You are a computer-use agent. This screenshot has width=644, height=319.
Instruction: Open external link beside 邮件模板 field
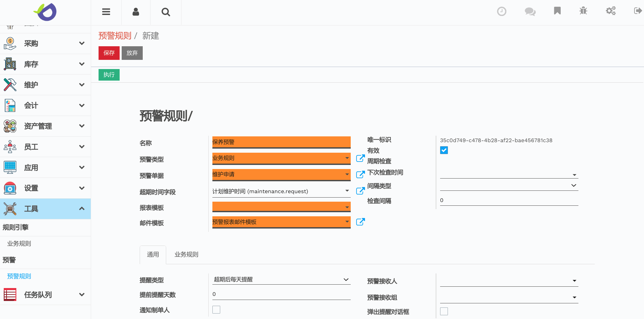pyautogui.click(x=360, y=222)
